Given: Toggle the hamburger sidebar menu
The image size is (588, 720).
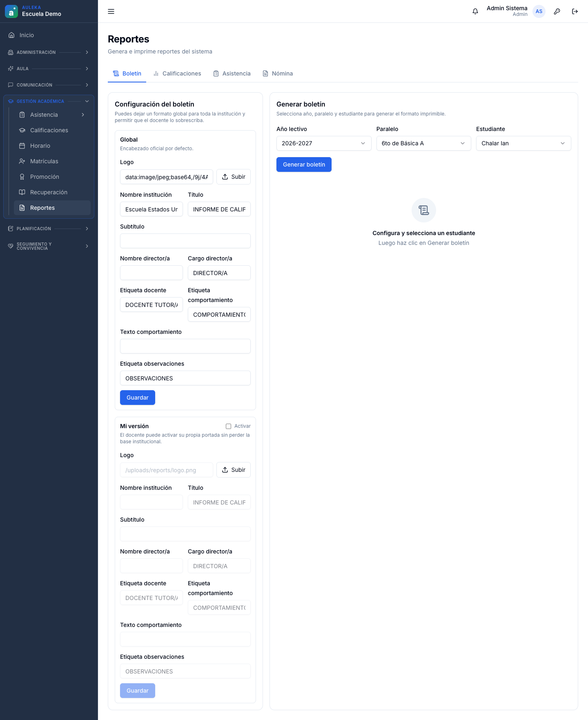Looking at the screenshot, I should (111, 11).
